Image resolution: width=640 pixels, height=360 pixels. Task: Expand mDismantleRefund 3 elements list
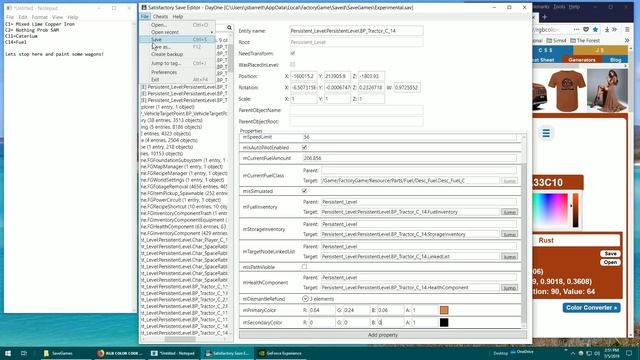305,299
